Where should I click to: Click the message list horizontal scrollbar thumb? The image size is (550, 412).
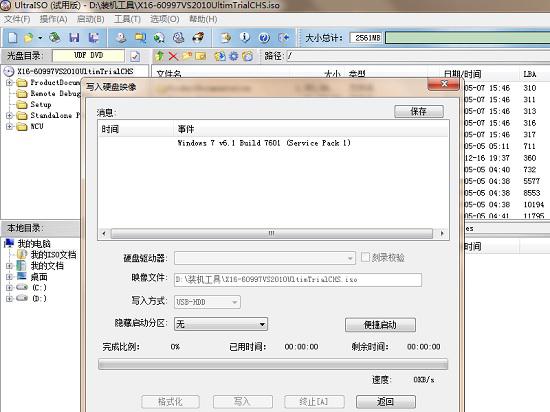[x=271, y=233]
